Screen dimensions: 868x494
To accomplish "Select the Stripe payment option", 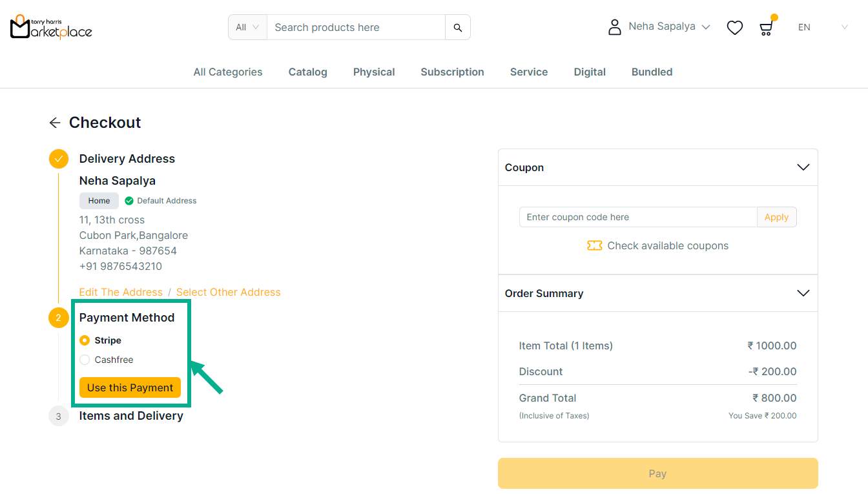I will (x=85, y=340).
